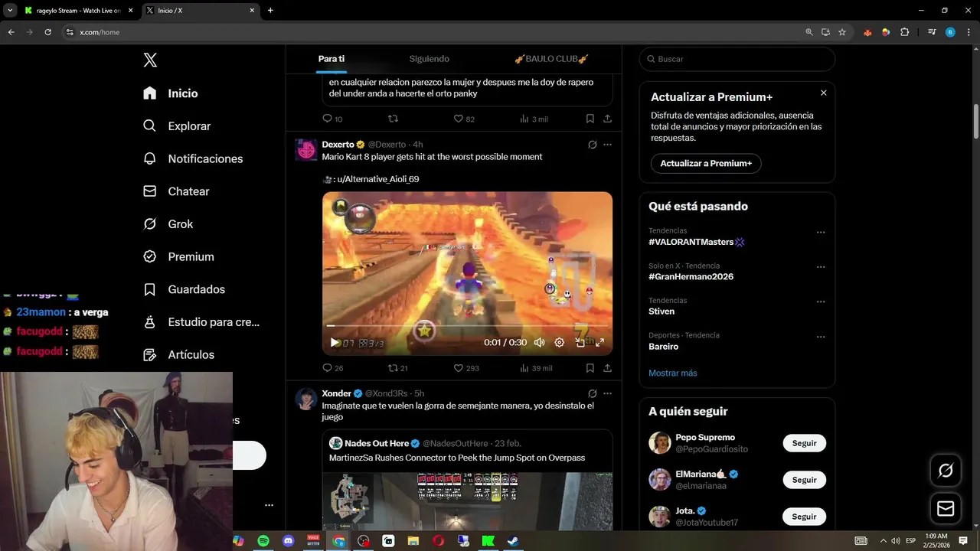Open more options for Bareiro trend
The image size is (980, 551).
tap(821, 337)
